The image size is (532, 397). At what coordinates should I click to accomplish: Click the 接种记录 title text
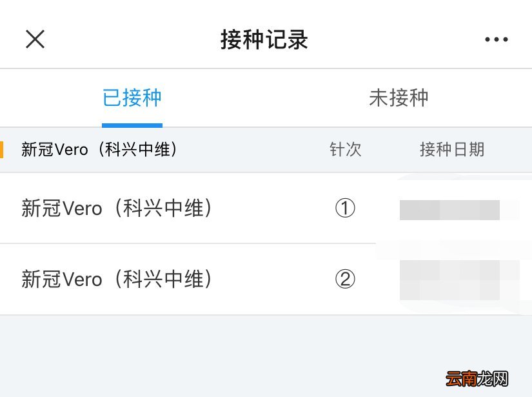(266, 40)
